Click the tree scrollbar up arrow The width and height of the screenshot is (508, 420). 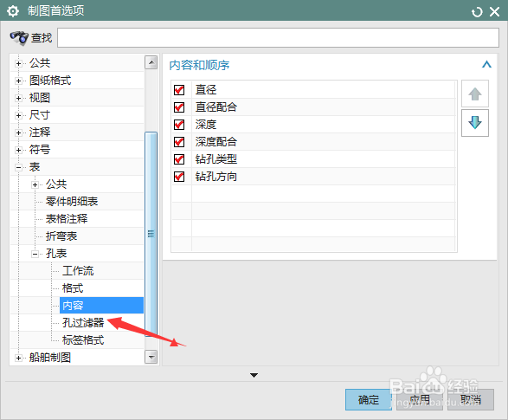click(151, 62)
